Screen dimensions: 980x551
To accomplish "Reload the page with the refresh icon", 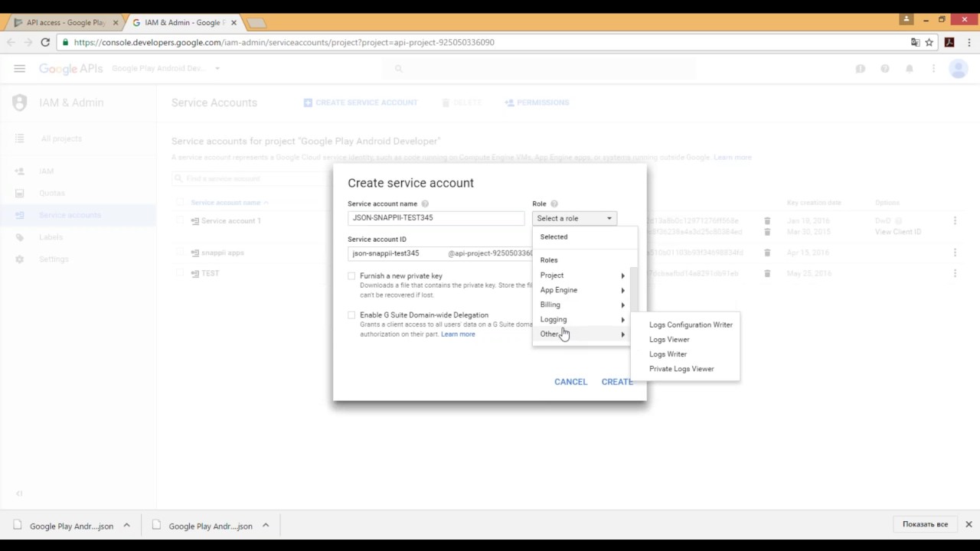I will pos(45,43).
